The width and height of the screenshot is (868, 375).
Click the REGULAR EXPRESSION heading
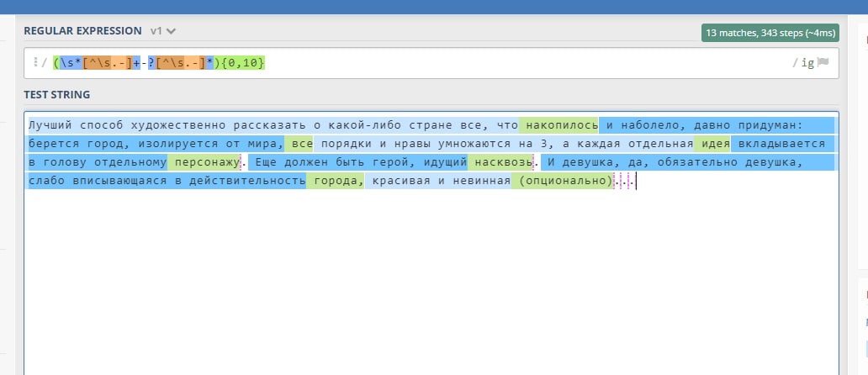[x=82, y=31]
